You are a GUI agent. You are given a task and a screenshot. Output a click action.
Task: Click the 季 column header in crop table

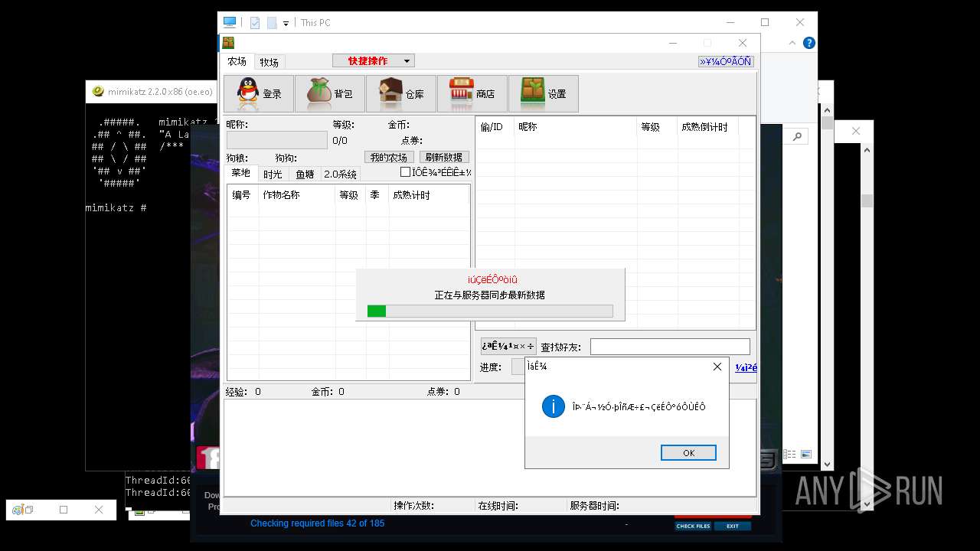[377, 195]
